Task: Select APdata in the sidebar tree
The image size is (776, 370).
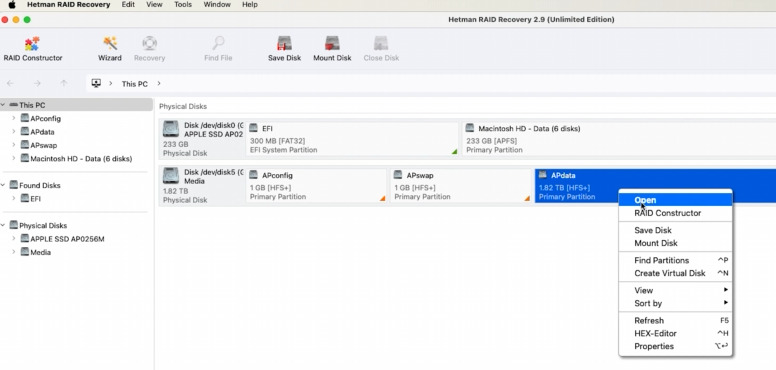Action: [43, 132]
